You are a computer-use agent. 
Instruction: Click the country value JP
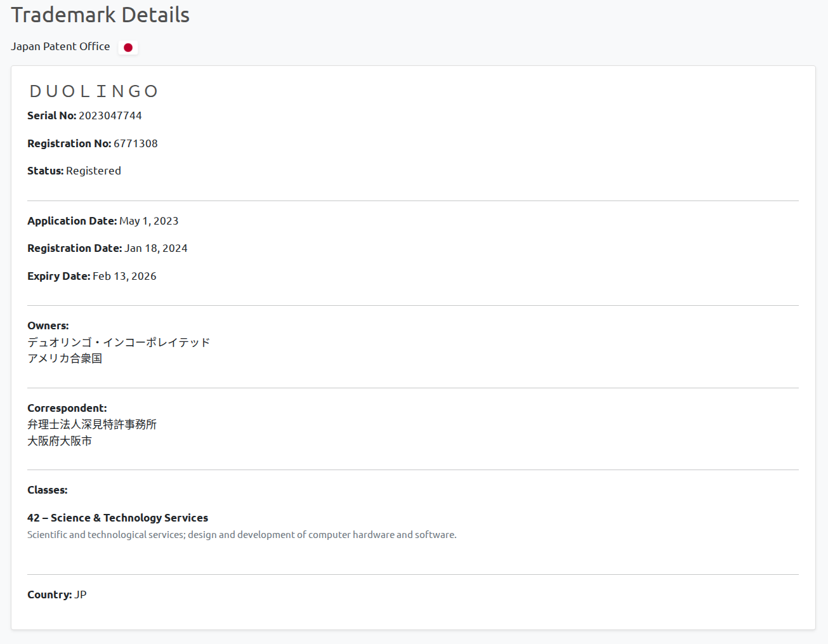81,595
